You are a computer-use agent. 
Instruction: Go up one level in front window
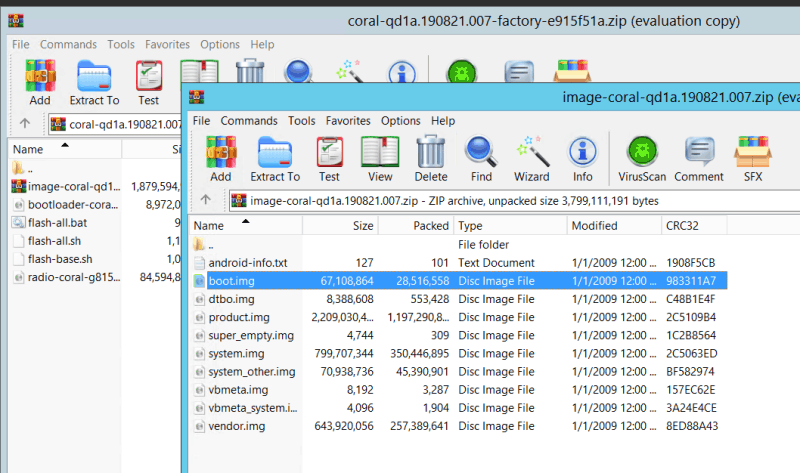tap(206, 200)
